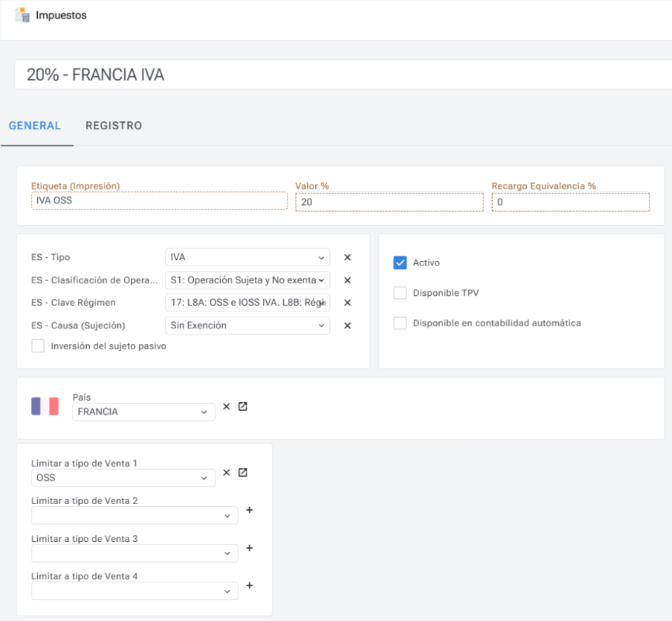Uncheck the Activo checkbox
This screenshot has height=621, width=672.
click(400, 263)
